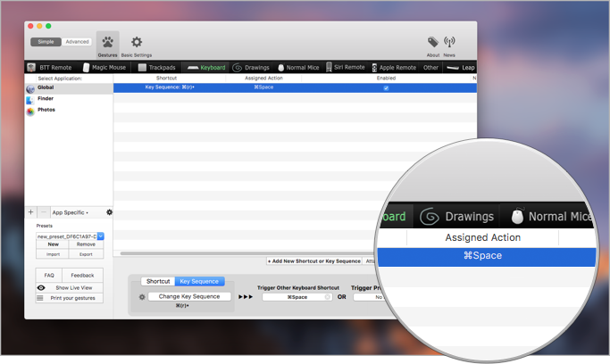Open the Siri Remote tab
Viewport: 610px width, 364px height.
[x=345, y=67]
